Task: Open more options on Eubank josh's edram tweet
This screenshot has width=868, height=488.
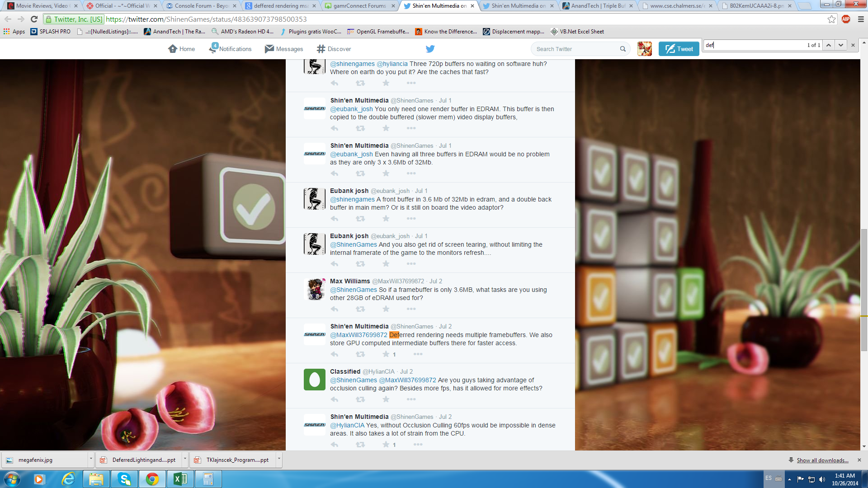Action: 411,219
